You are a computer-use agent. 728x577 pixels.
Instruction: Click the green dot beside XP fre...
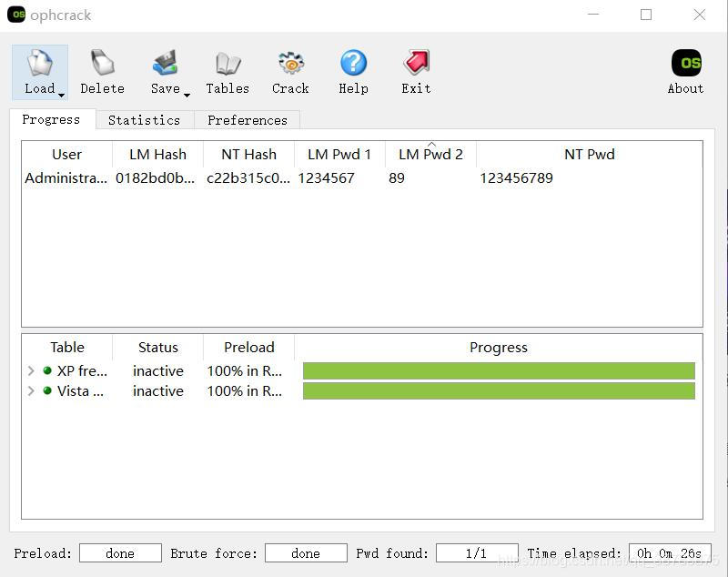(x=47, y=370)
